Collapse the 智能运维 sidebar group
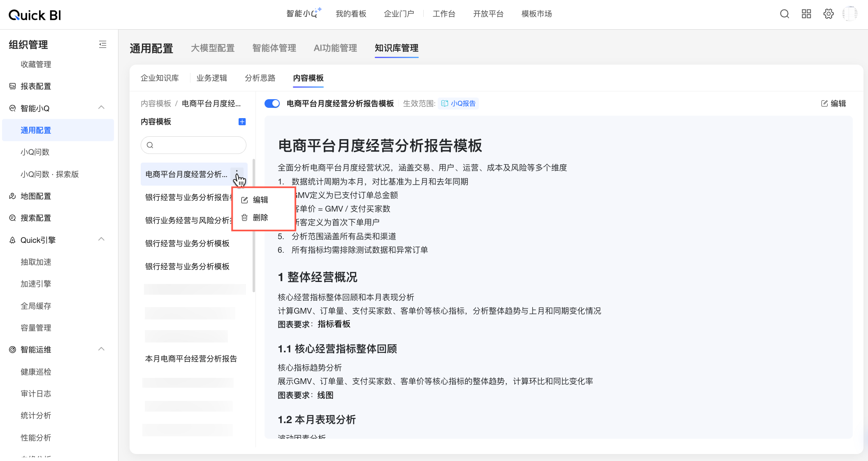This screenshot has height=461, width=868. (x=102, y=349)
